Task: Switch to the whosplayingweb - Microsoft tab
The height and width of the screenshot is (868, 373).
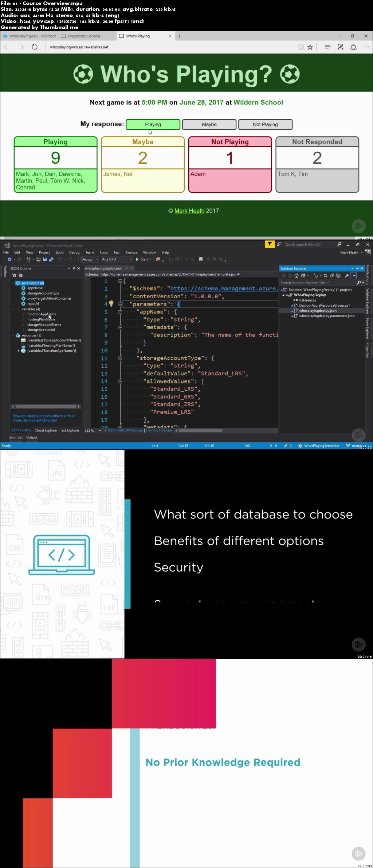Action: coord(30,36)
